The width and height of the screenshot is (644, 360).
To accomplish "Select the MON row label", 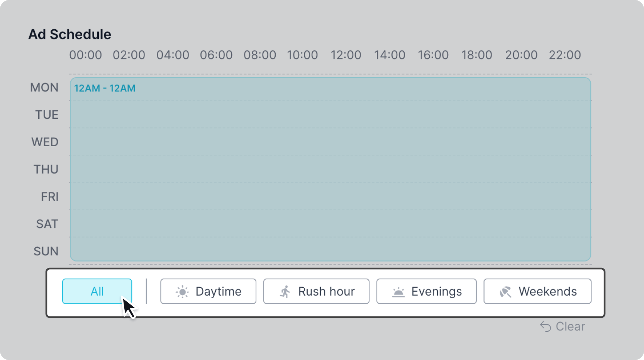I will (x=44, y=88).
